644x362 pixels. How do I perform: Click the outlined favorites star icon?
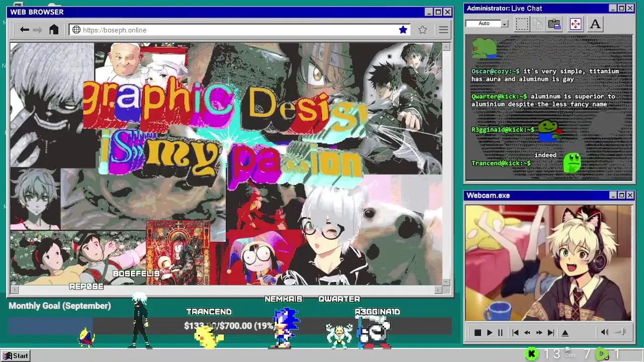pos(423,30)
